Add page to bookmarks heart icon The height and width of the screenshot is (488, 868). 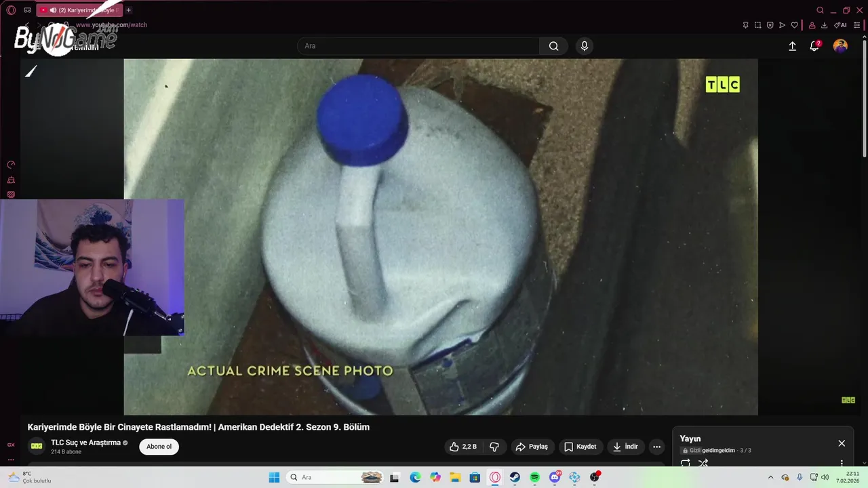(794, 25)
